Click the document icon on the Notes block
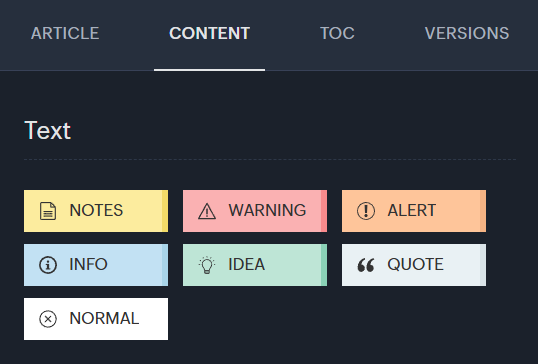The width and height of the screenshot is (538, 364). coord(48,211)
